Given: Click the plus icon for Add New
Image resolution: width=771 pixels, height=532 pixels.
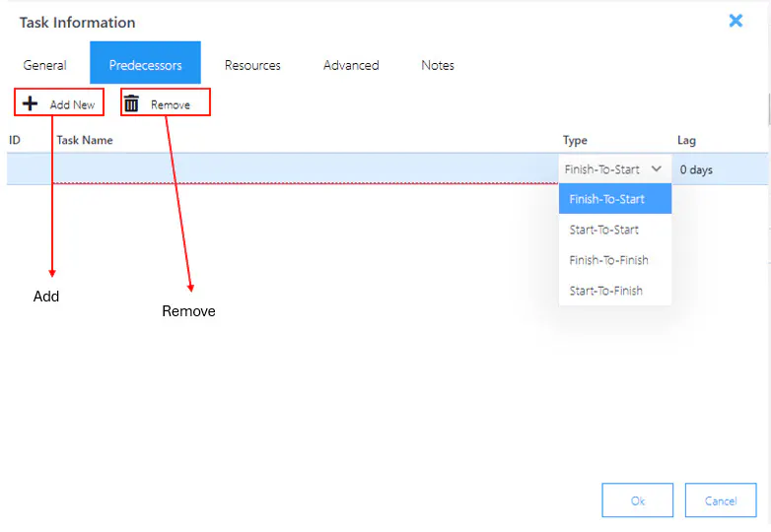Looking at the screenshot, I should [x=30, y=103].
